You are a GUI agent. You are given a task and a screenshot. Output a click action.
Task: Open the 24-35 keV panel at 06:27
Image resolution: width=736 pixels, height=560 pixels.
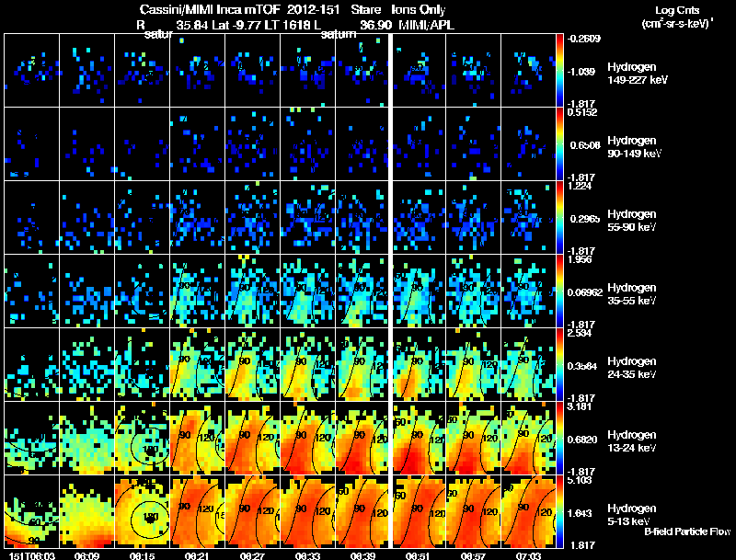(x=252, y=365)
